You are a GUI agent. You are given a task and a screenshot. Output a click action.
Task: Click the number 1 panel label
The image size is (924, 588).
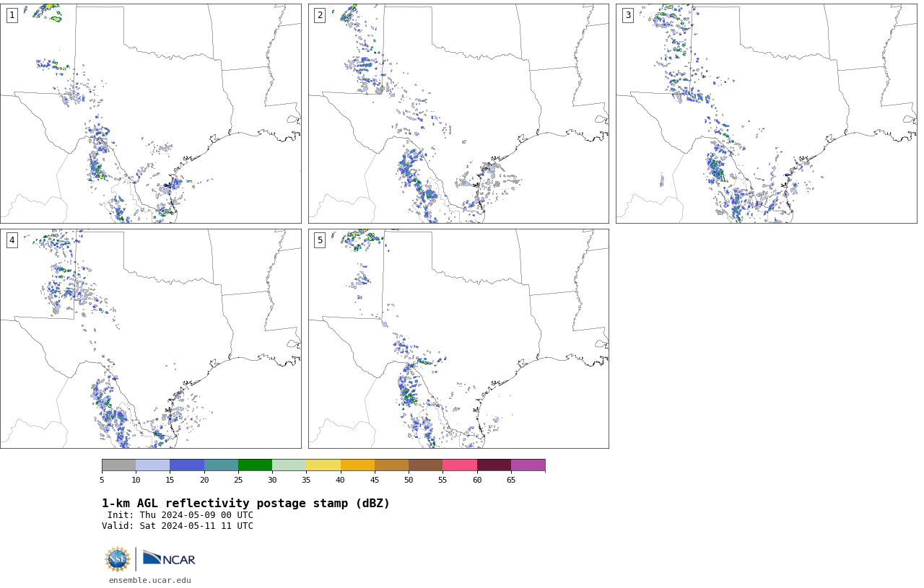12,15
